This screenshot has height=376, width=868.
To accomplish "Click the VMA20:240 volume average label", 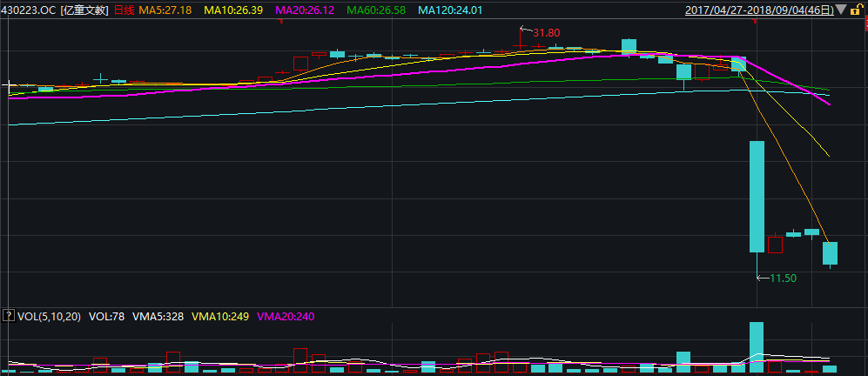I will [285, 316].
